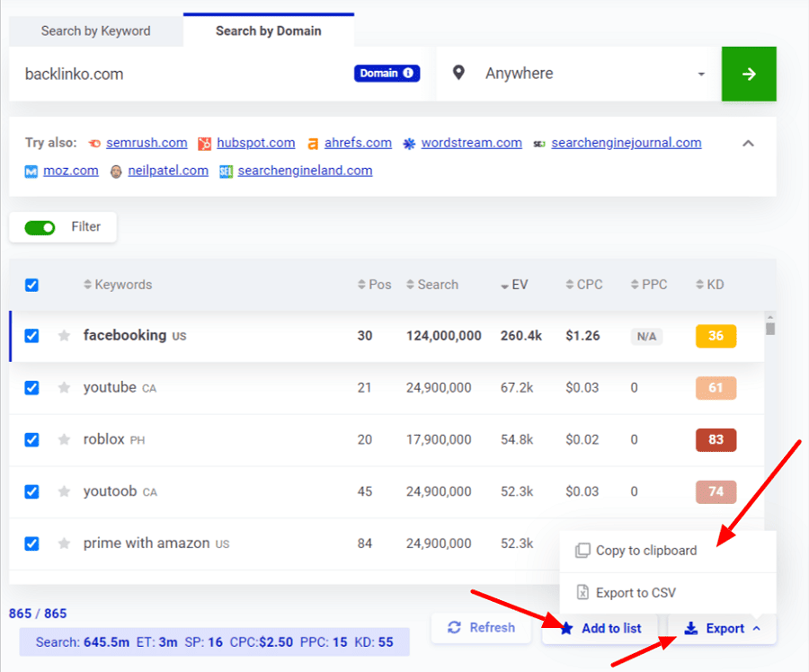This screenshot has width=809, height=672.
Task: Click the green arrow search button
Action: [x=749, y=74]
